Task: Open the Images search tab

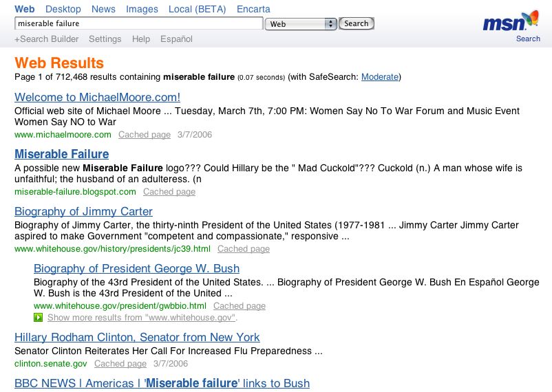Action: (x=142, y=9)
